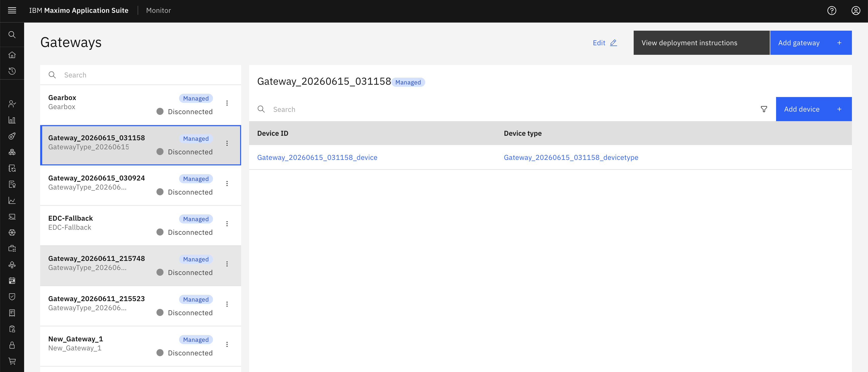Select the Gearbox gateway in list

140,105
